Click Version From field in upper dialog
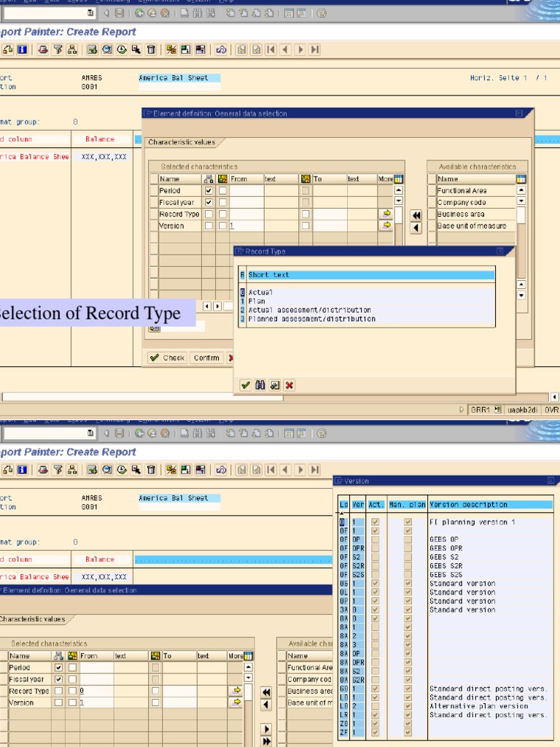The height and width of the screenshot is (747, 560). 246,226
